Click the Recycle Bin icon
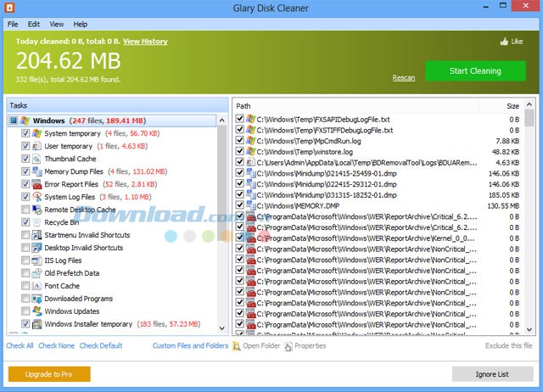This screenshot has height=392, width=543. point(37,222)
